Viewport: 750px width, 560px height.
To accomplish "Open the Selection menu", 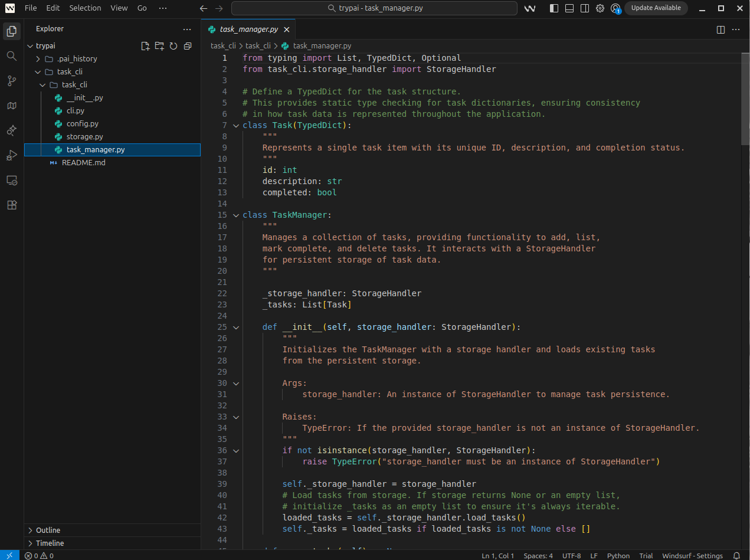I will (85, 8).
